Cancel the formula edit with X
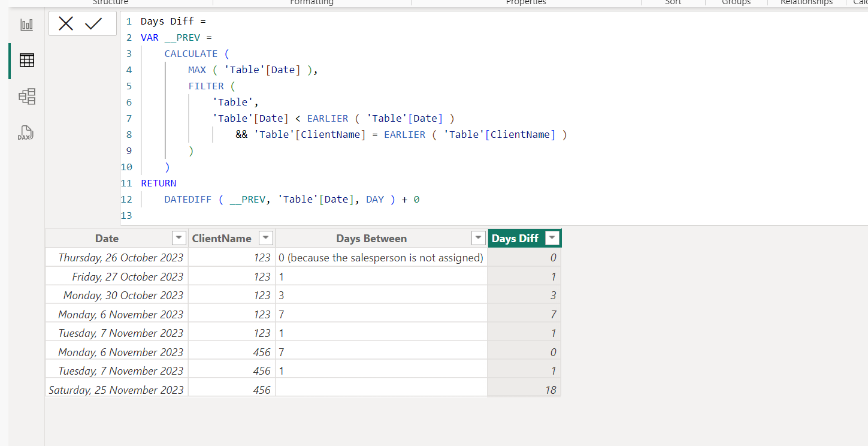This screenshot has height=446, width=868. pyautogui.click(x=66, y=24)
